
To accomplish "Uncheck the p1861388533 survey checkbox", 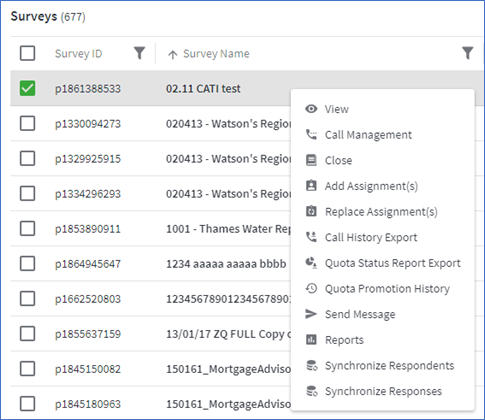I will [x=27, y=88].
